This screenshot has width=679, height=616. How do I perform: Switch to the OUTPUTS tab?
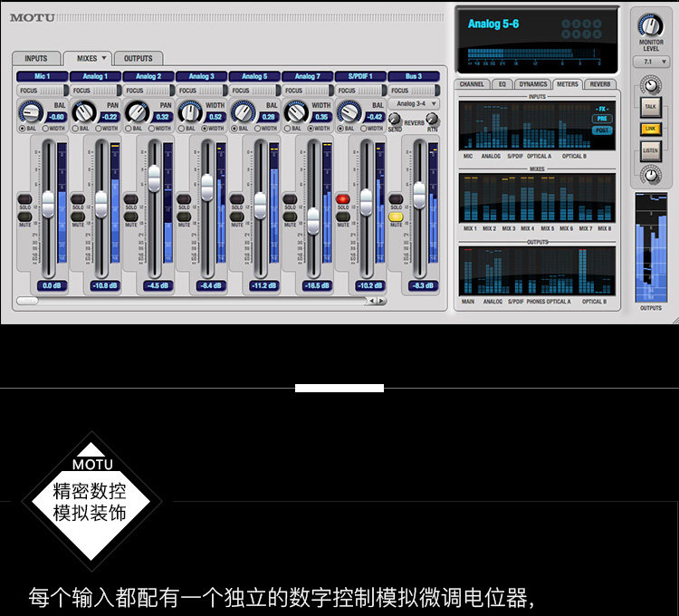coord(139,59)
